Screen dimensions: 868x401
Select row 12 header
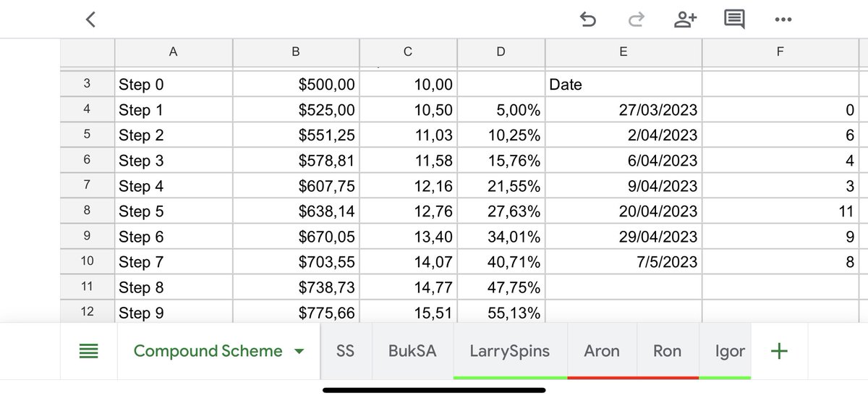click(87, 312)
